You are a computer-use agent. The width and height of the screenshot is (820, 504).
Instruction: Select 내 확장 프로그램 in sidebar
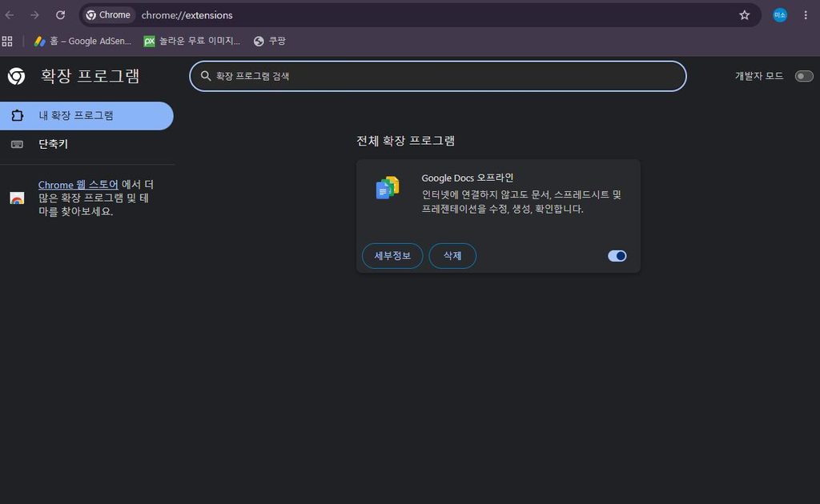pyautogui.click(x=86, y=115)
